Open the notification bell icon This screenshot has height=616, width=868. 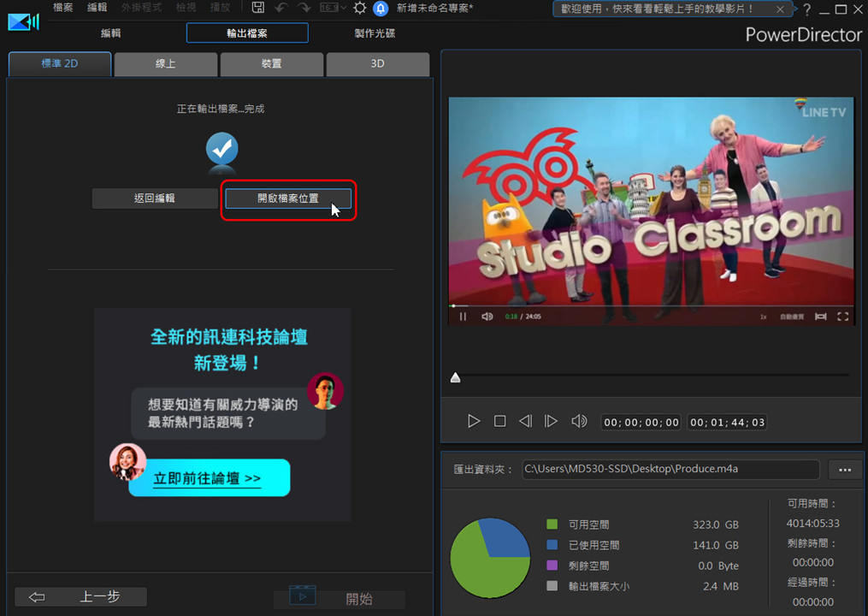(381, 9)
